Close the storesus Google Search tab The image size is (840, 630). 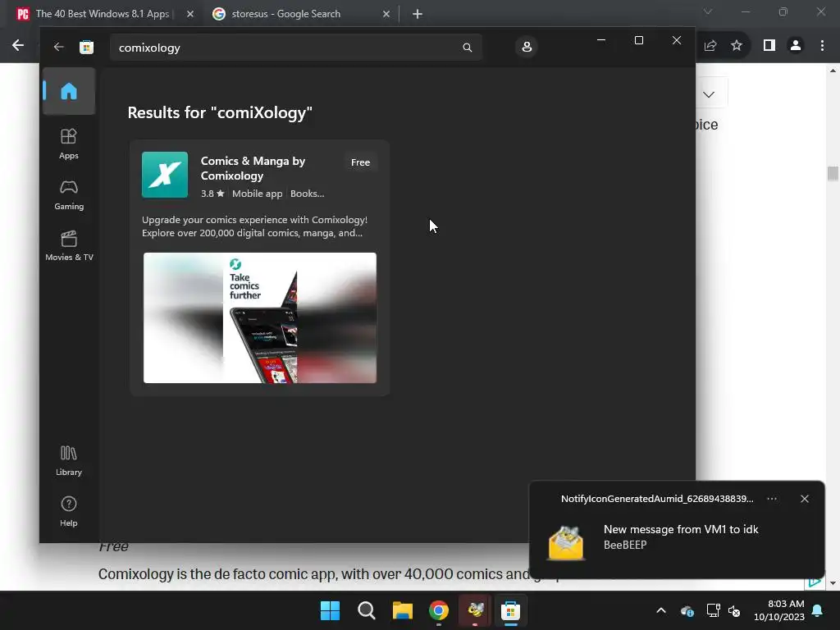click(x=386, y=14)
